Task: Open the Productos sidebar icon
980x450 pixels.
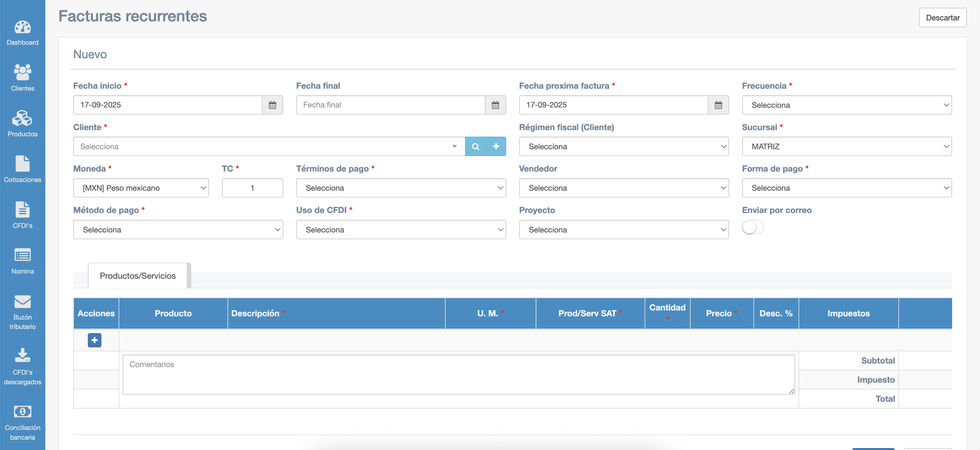Action: click(22, 124)
